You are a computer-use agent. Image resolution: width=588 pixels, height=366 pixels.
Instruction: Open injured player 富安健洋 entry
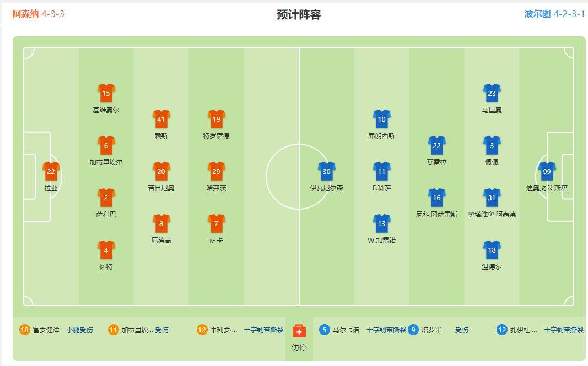tap(46, 330)
